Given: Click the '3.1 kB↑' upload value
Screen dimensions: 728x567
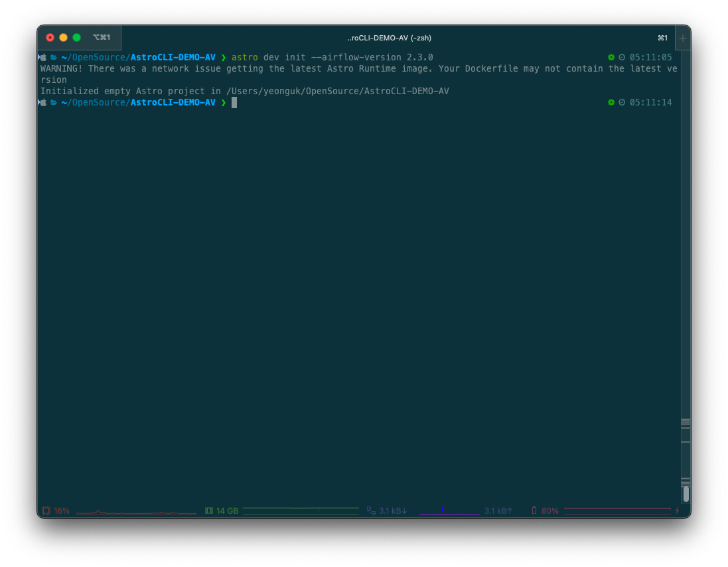Looking at the screenshot, I should pyautogui.click(x=498, y=511).
